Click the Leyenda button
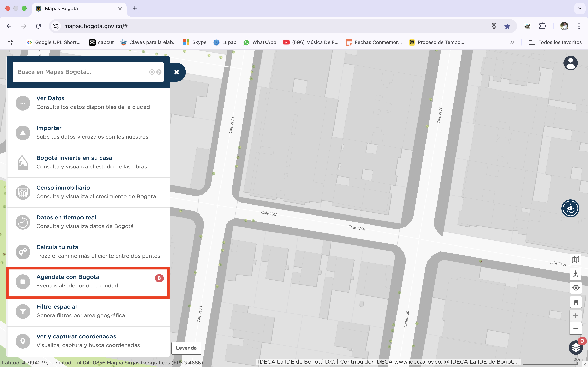 (x=186, y=348)
